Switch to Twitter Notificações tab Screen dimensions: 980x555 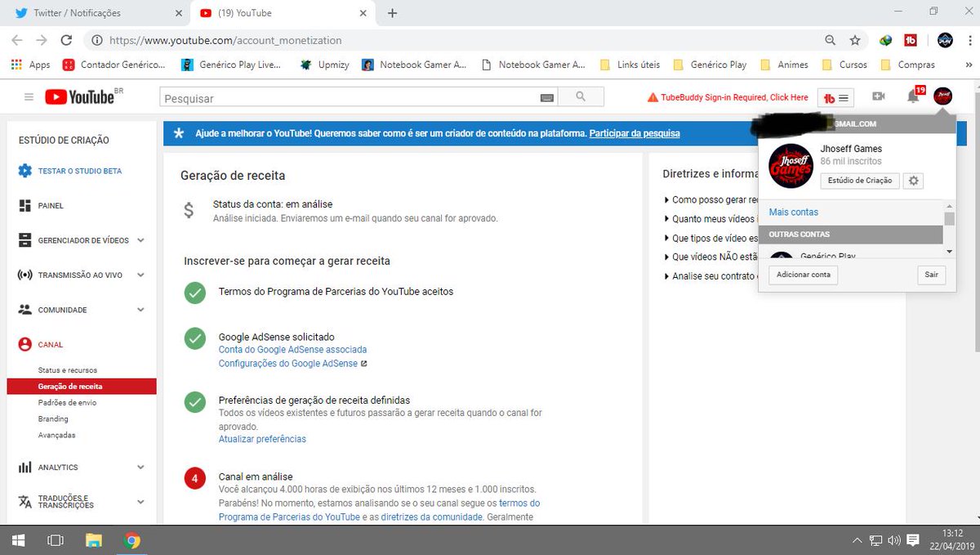[x=95, y=13]
